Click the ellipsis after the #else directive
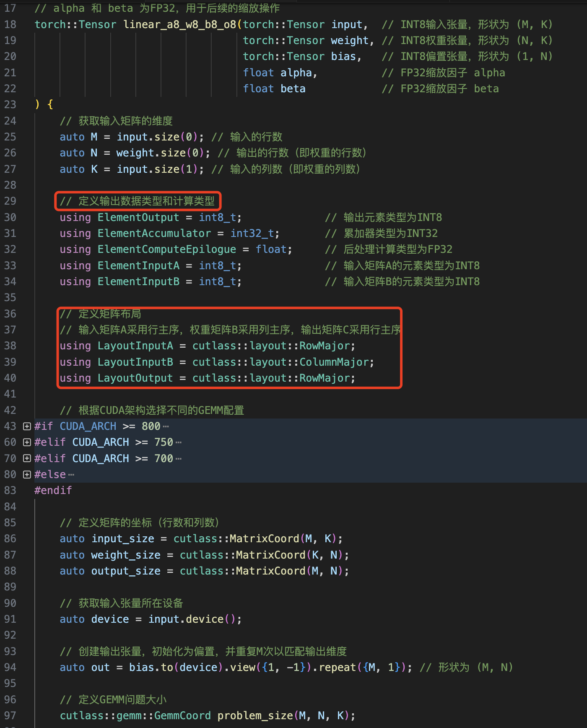Image resolution: width=587 pixels, height=728 pixels. 71,475
